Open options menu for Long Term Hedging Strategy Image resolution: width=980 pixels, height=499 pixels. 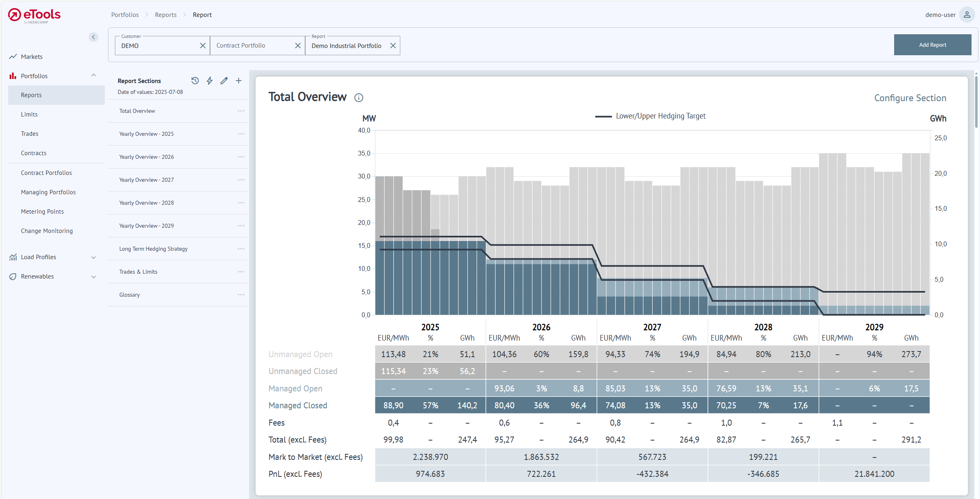241,249
